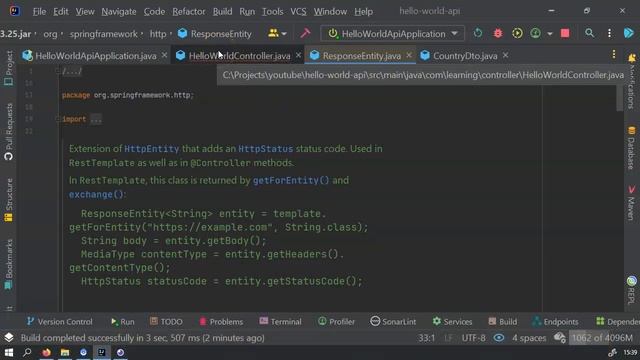The height and width of the screenshot is (360, 640).
Task: Open the Help menu
Action: pyautogui.click(x=363, y=11)
